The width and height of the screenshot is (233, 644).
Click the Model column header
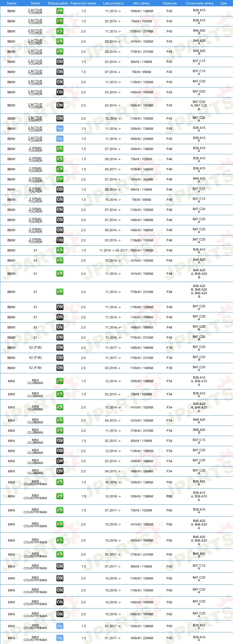click(36, 3)
